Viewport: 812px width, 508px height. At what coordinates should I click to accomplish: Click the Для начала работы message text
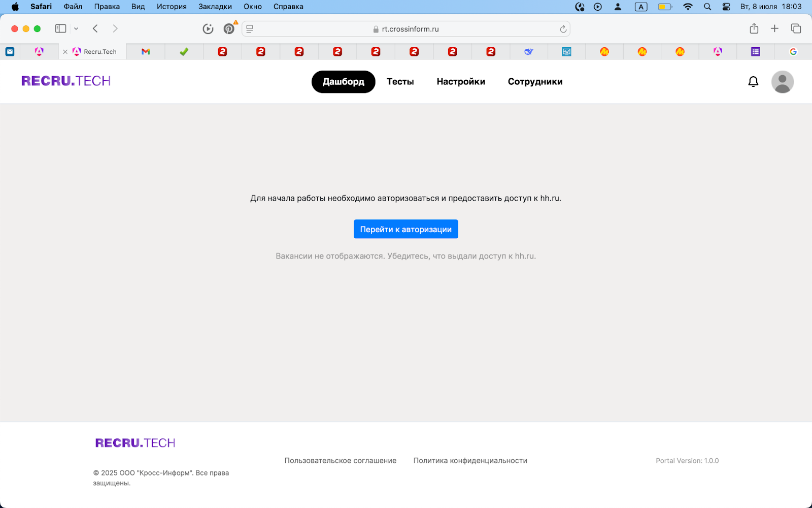406,198
